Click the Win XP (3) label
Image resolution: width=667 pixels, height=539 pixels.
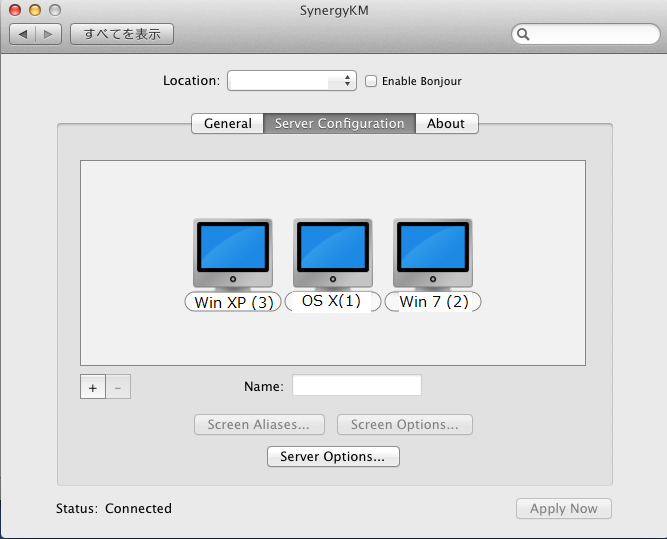click(x=233, y=302)
